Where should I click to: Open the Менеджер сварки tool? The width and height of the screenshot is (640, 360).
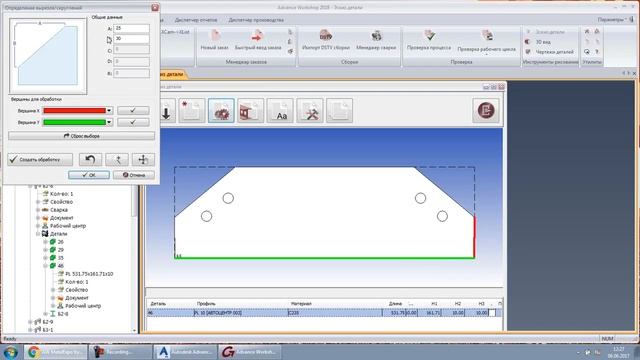click(x=376, y=39)
